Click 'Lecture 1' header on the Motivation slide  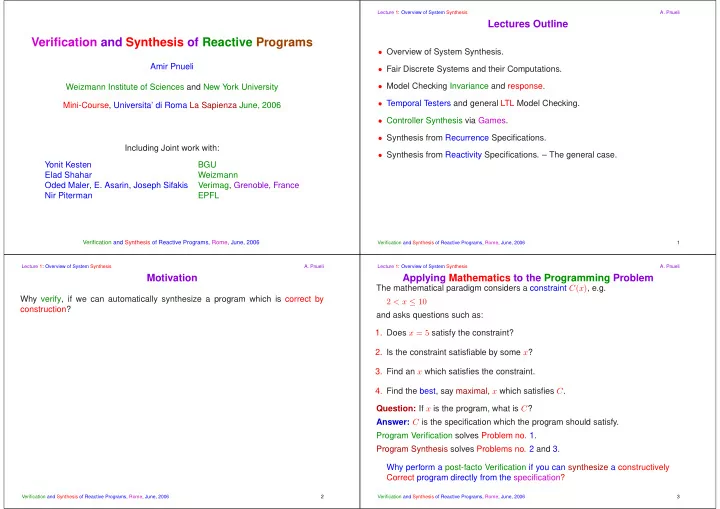(67, 266)
